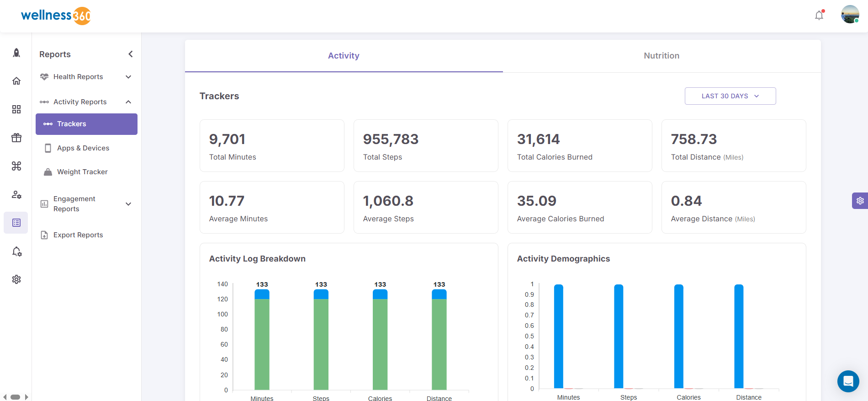Viewport: 868px width, 401px height.
Task: Click the rocket icon in left sidebar
Action: [16, 53]
